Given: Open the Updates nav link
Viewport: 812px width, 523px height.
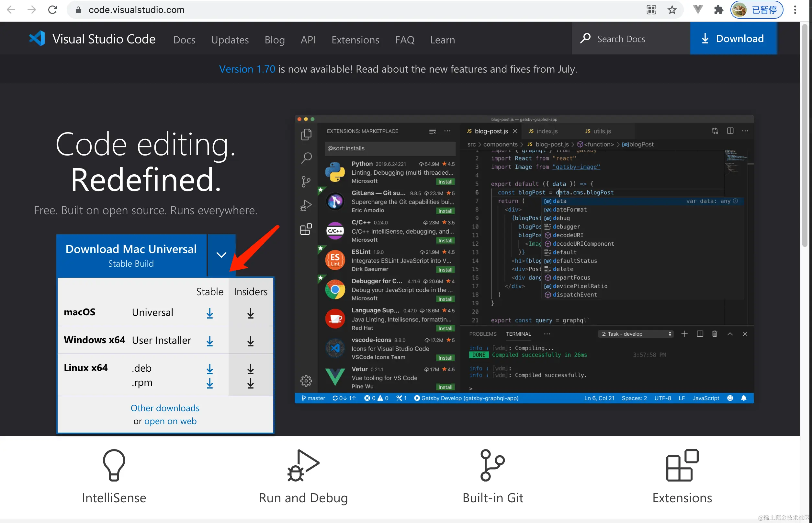Looking at the screenshot, I should tap(230, 40).
